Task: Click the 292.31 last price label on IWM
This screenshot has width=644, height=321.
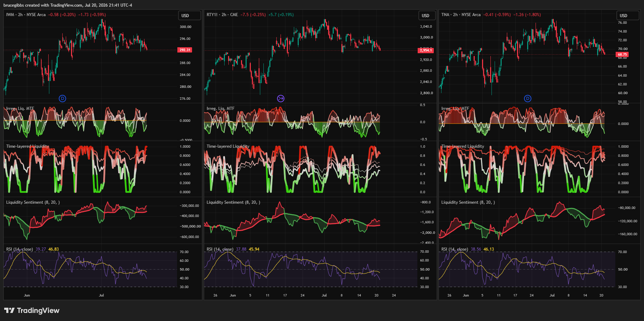Action: click(x=185, y=50)
